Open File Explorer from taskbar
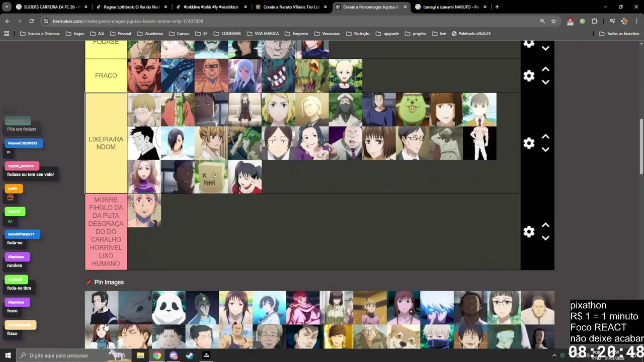The width and height of the screenshot is (644, 362). point(141,355)
